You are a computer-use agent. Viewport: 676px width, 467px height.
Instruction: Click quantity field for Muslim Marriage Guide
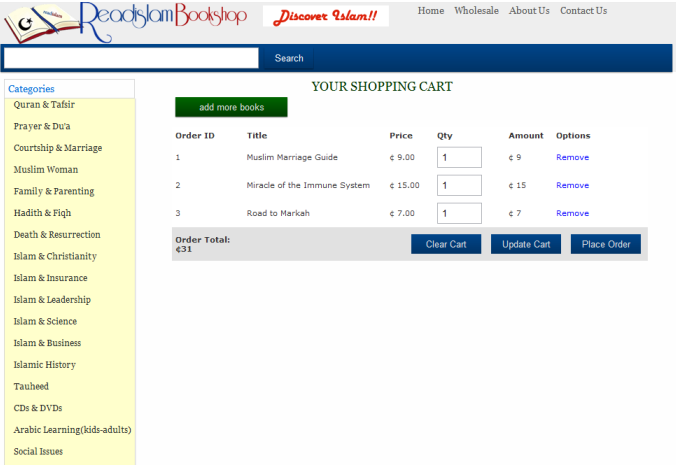459,157
